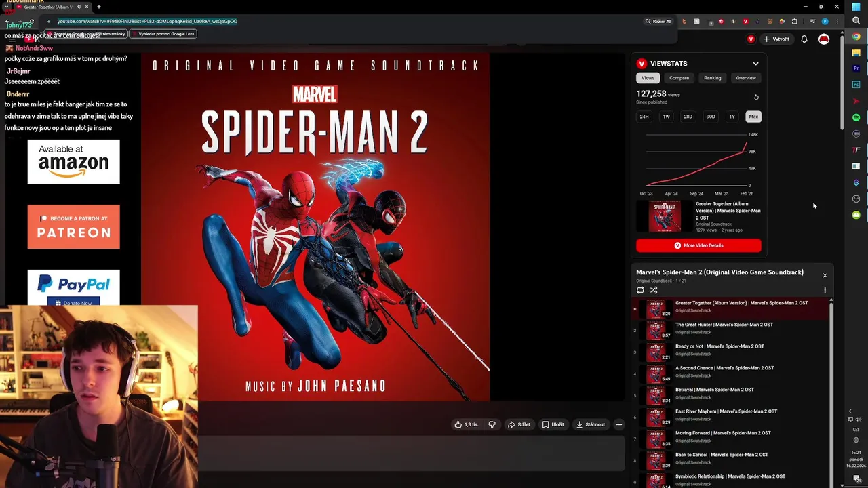Open YouTube notifications bell
This screenshot has height=488, width=868.
tap(804, 39)
